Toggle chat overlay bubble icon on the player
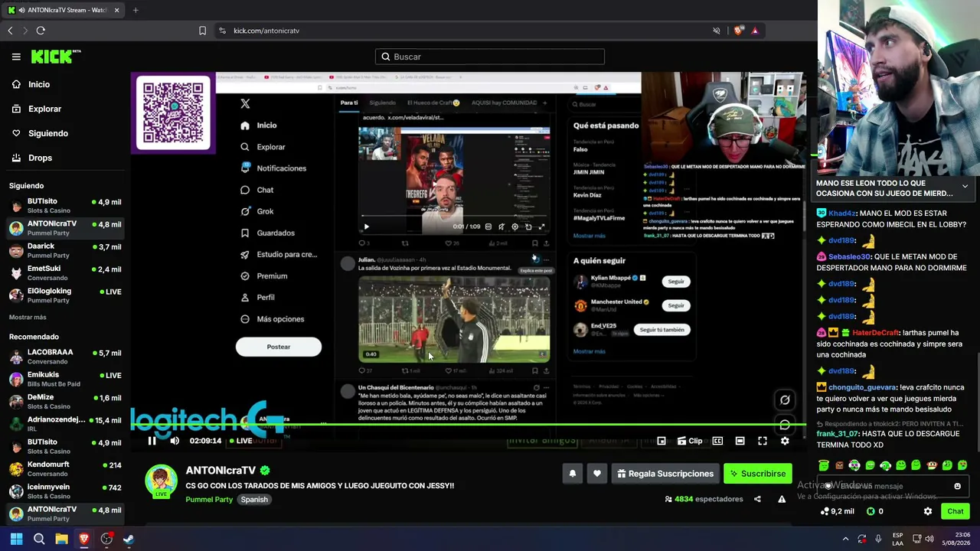The width and height of the screenshot is (980, 551). click(785, 425)
